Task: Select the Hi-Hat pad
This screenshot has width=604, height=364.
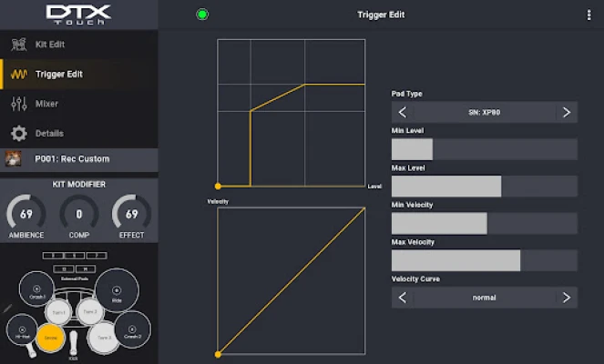Action: tap(22, 330)
